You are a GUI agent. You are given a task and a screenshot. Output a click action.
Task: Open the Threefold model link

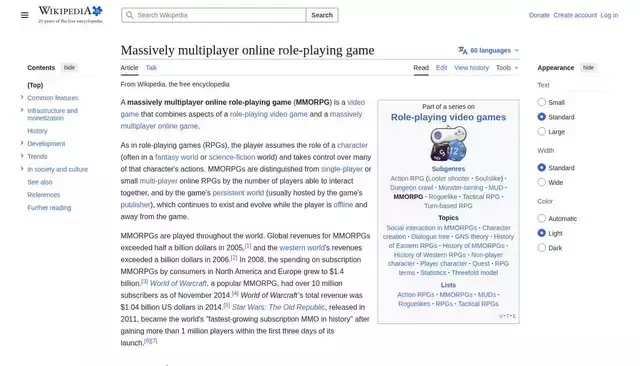coord(475,272)
